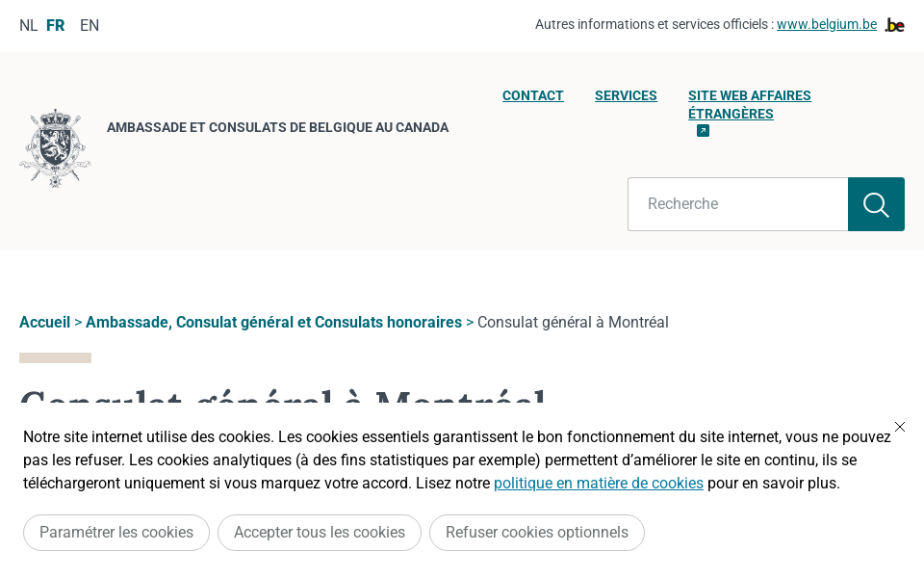The width and height of the screenshot is (924, 578).
Task: Dismiss the cookie banner via the X icon
Action: [900, 427]
